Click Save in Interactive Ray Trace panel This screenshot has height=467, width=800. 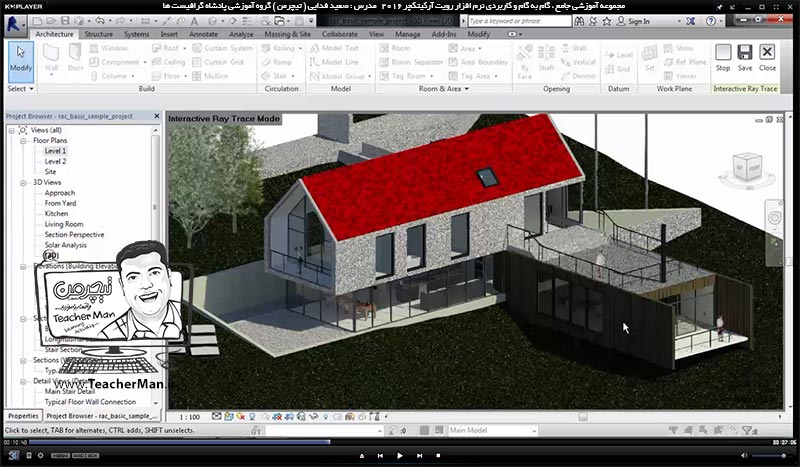[x=745, y=58]
